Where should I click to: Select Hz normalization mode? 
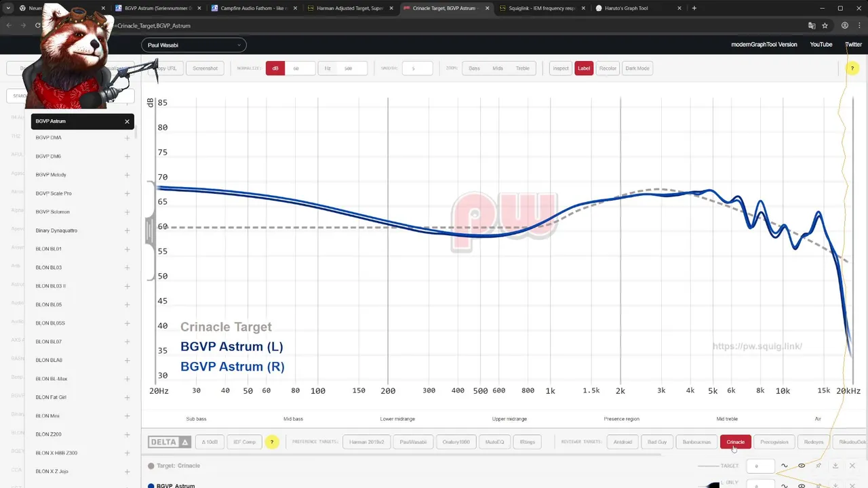tap(328, 68)
